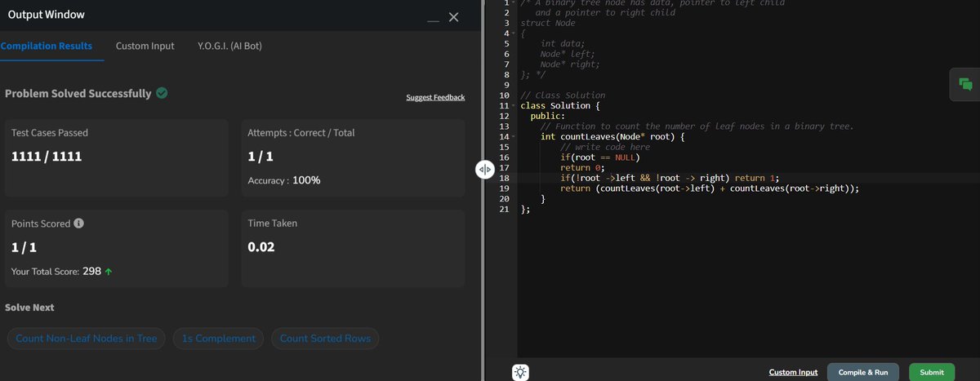Open the Count Sorted Rows problem
The image size is (980, 381).
coord(325,339)
